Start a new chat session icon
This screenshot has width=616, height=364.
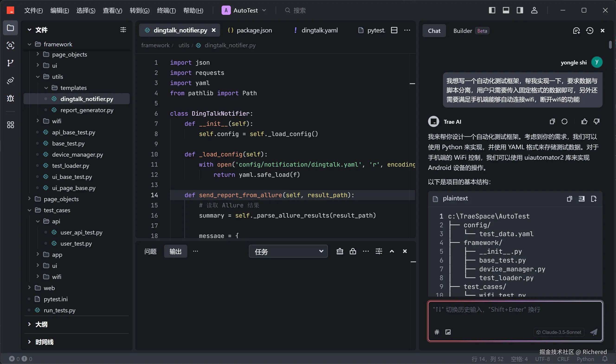coord(576,31)
